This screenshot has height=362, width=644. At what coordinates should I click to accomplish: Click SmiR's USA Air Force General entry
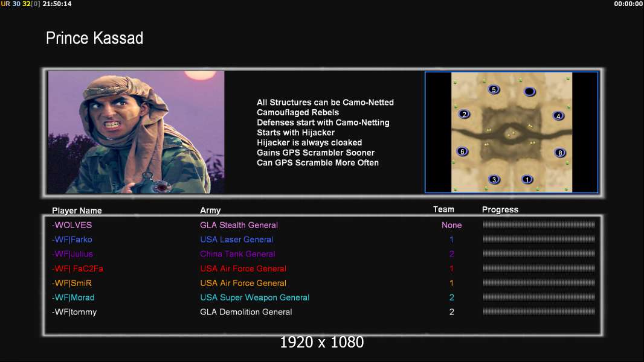243,283
